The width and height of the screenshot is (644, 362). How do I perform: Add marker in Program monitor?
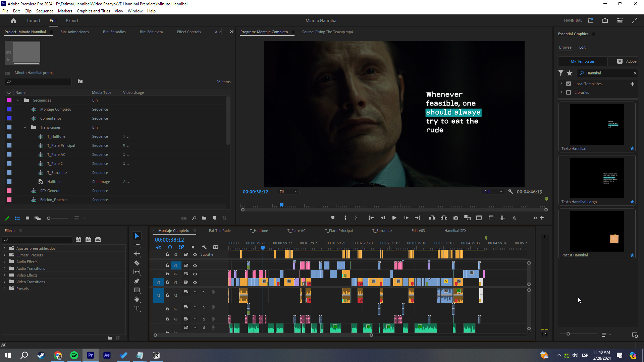click(333, 218)
